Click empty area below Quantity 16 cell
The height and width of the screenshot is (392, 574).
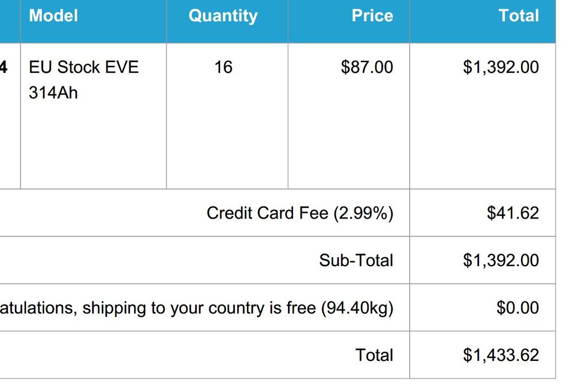[x=227, y=138]
